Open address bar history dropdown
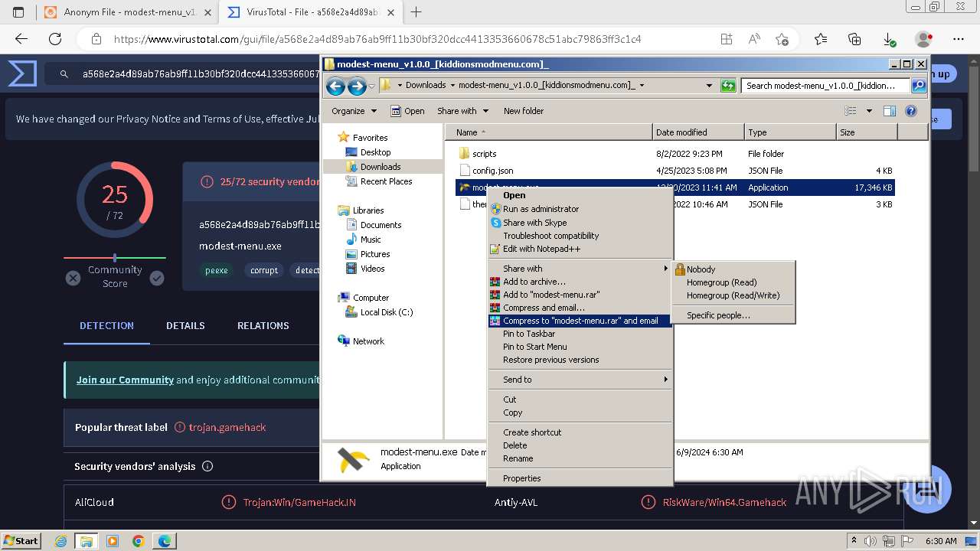This screenshot has width=980, height=551. (x=709, y=86)
